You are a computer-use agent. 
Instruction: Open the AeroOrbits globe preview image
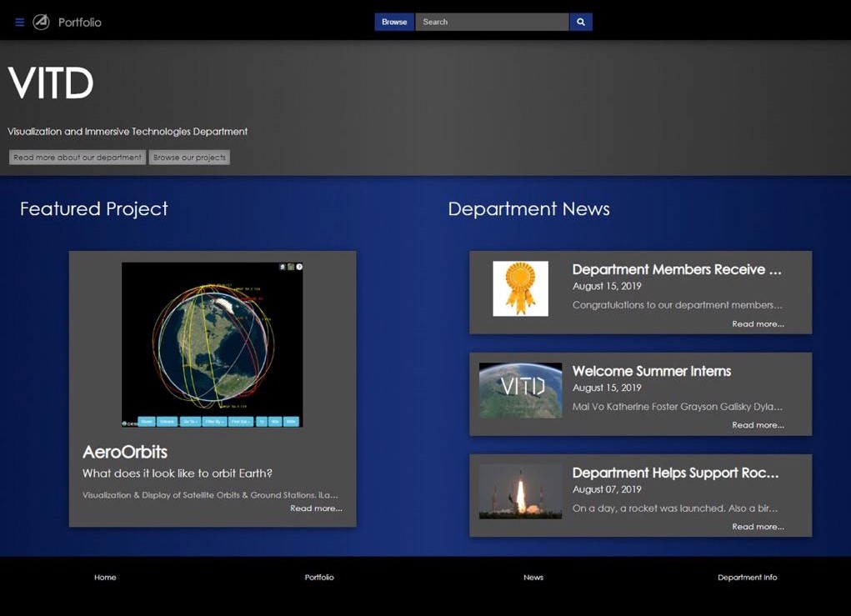pos(212,345)
